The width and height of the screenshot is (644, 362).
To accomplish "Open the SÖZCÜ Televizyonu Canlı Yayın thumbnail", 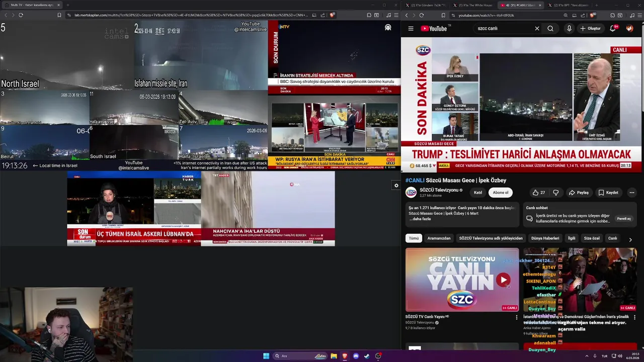I will click(x=462, y=280).
